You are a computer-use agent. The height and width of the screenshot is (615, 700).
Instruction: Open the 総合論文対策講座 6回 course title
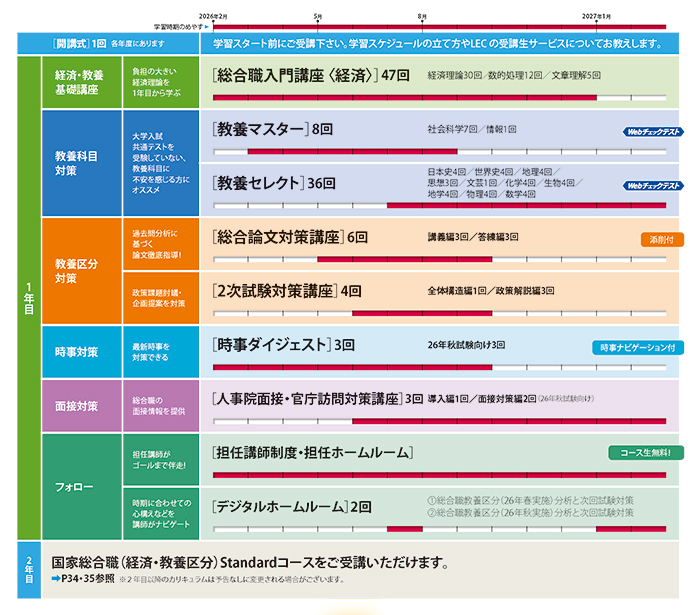pos(290,238)
